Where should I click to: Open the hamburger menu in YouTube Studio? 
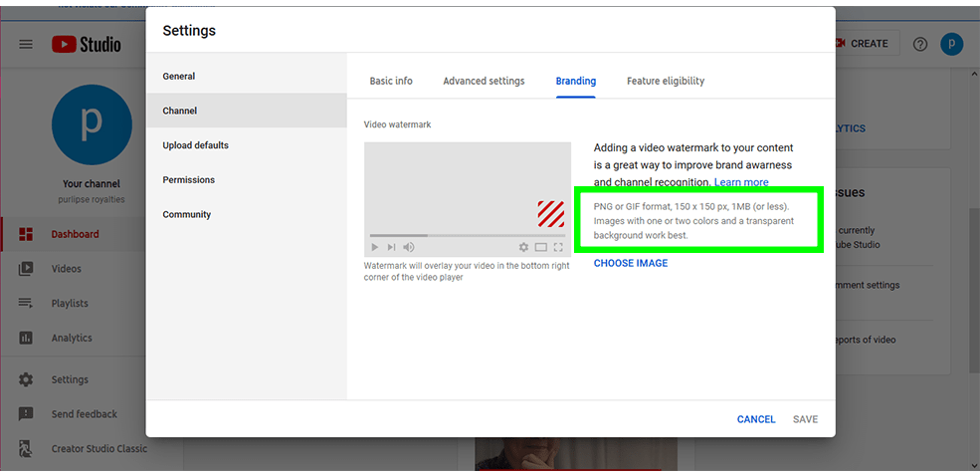point(26,44)
